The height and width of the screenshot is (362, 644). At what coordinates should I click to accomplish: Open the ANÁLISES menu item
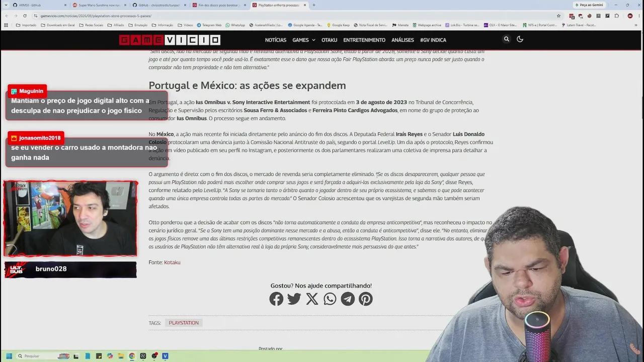point(403,40)
